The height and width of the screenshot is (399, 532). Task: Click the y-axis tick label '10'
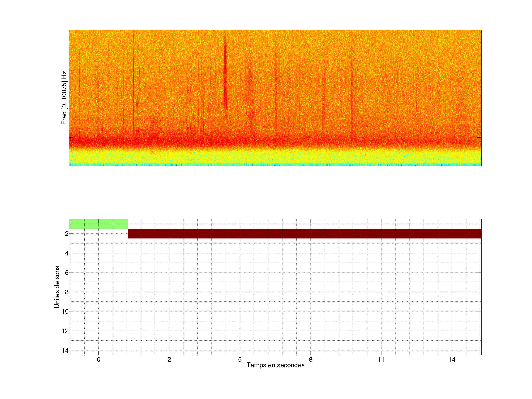(x=65, y=311)
